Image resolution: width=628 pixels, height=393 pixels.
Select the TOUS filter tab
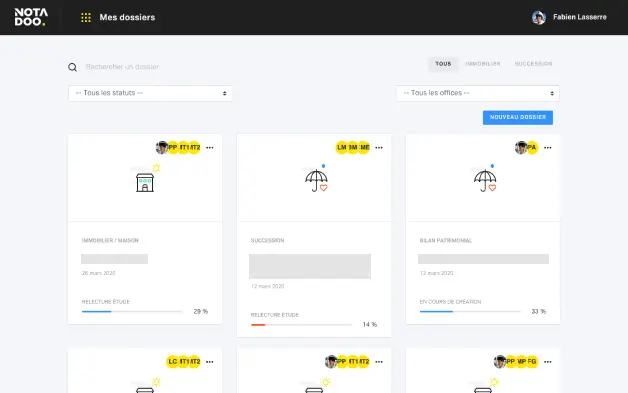(443, 64)
